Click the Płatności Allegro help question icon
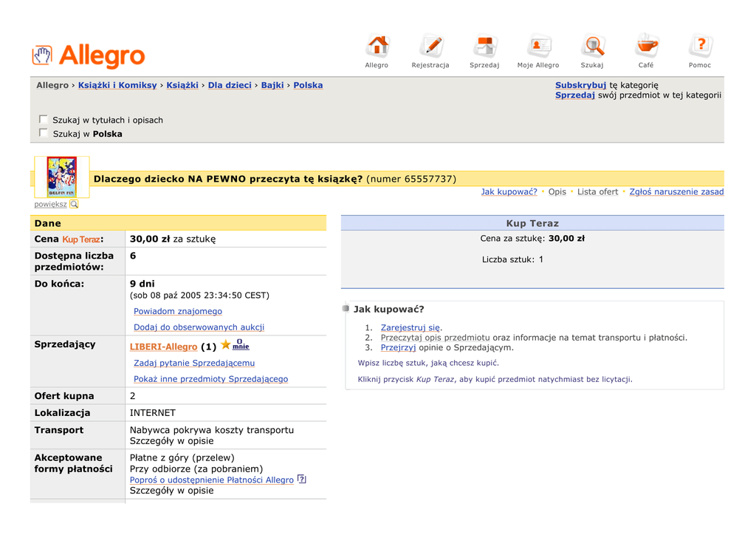 301,480
